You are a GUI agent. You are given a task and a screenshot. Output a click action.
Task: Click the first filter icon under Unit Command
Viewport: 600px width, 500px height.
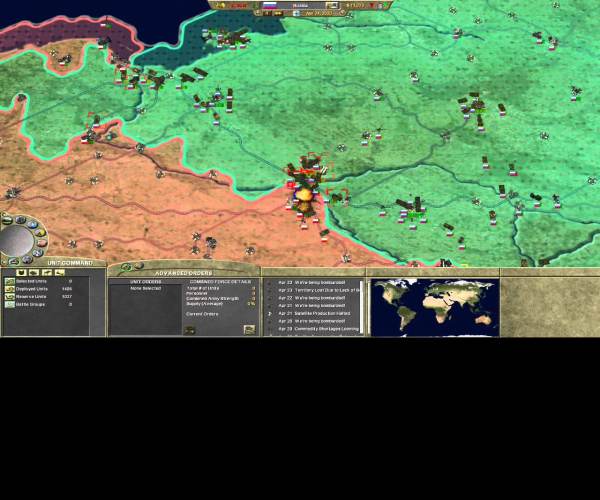pos(21,272)
